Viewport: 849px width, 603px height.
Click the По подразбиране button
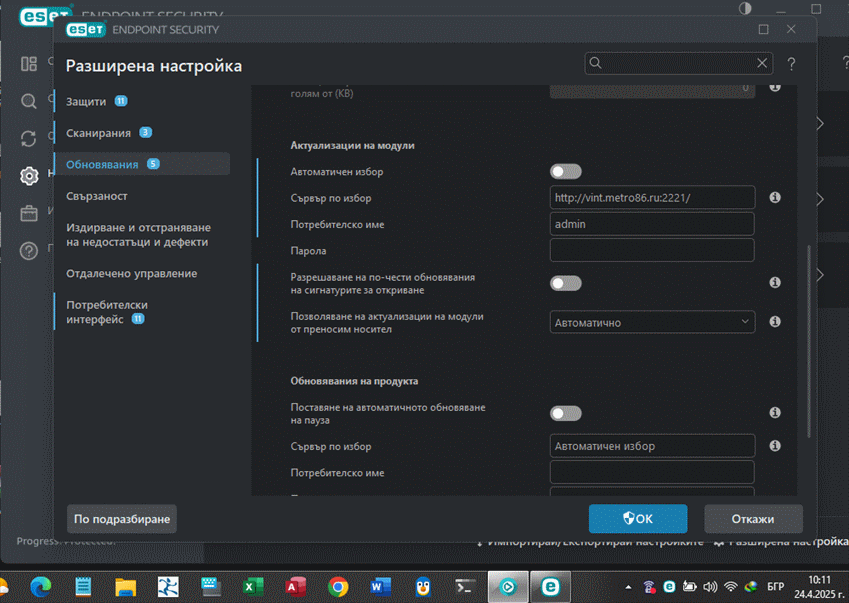pyautogui.click(x=122, y=519)
